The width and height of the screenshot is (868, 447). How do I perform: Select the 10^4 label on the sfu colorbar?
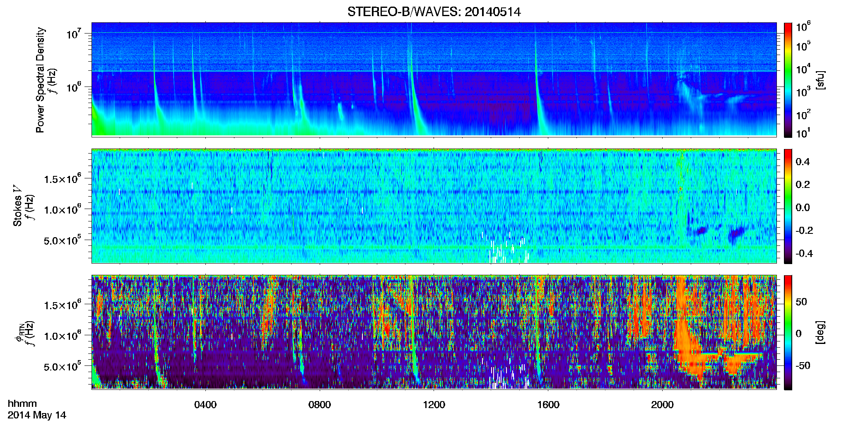[803, 69]
